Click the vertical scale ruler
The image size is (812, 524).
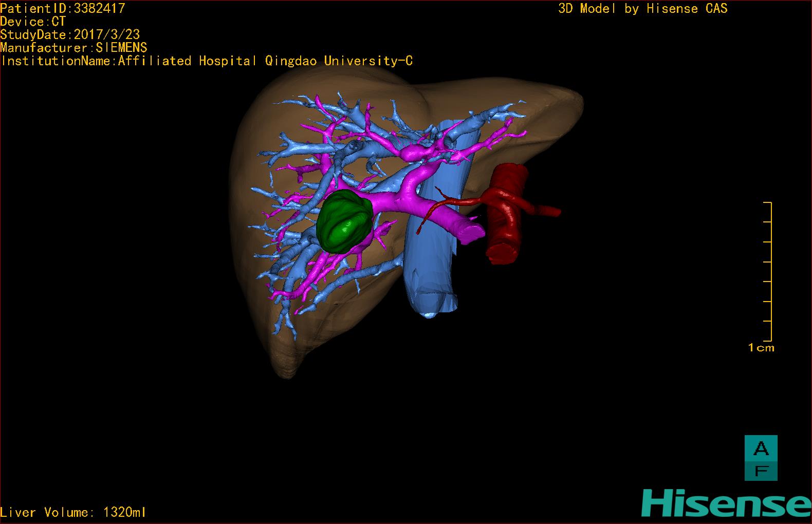click(769, 272)
